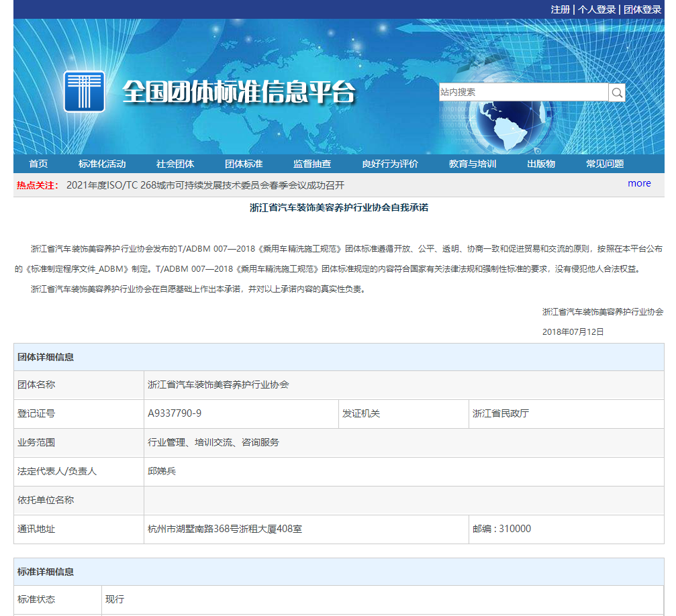Click the platform logo icon

pyautogui.click(x=83, y=92)
